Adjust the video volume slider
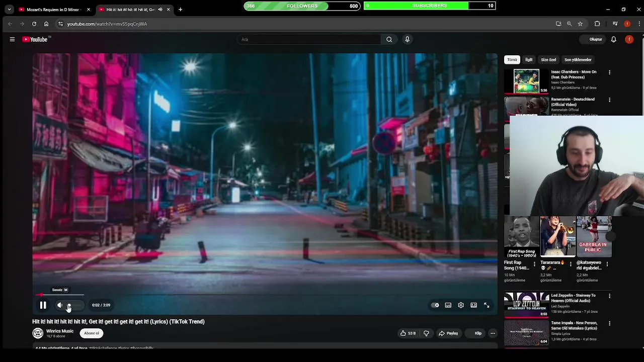 click(x=74, y=305)
